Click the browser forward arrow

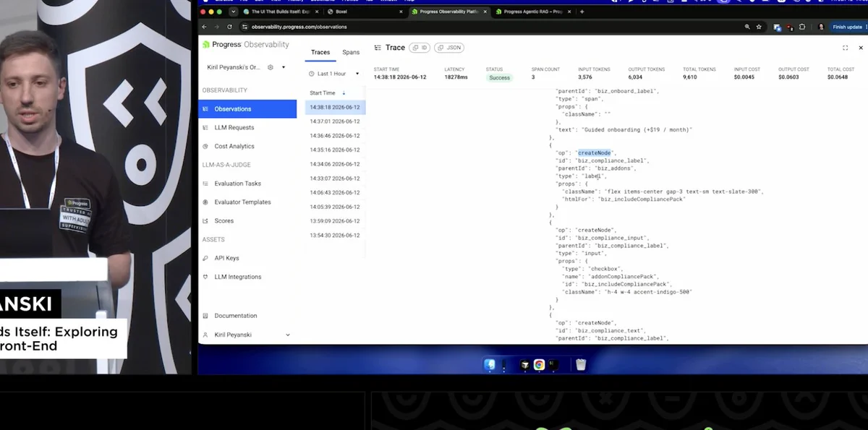click(x=217, y=27)
